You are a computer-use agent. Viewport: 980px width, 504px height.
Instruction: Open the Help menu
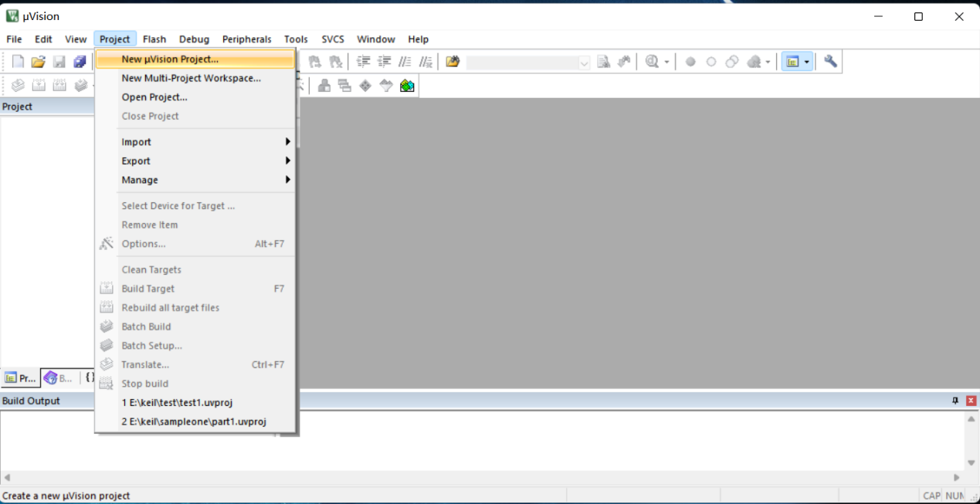418,39
